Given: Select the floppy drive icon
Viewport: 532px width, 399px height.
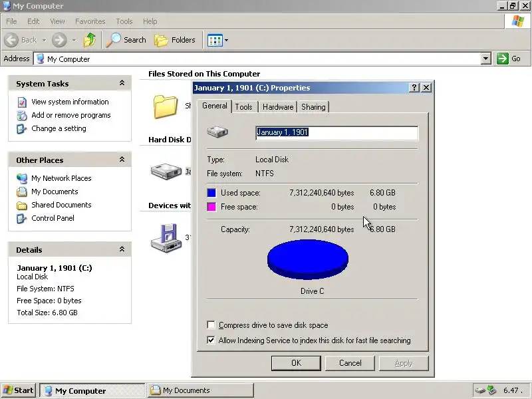Looking at the screenshot, I should click(x=166, y=238).
